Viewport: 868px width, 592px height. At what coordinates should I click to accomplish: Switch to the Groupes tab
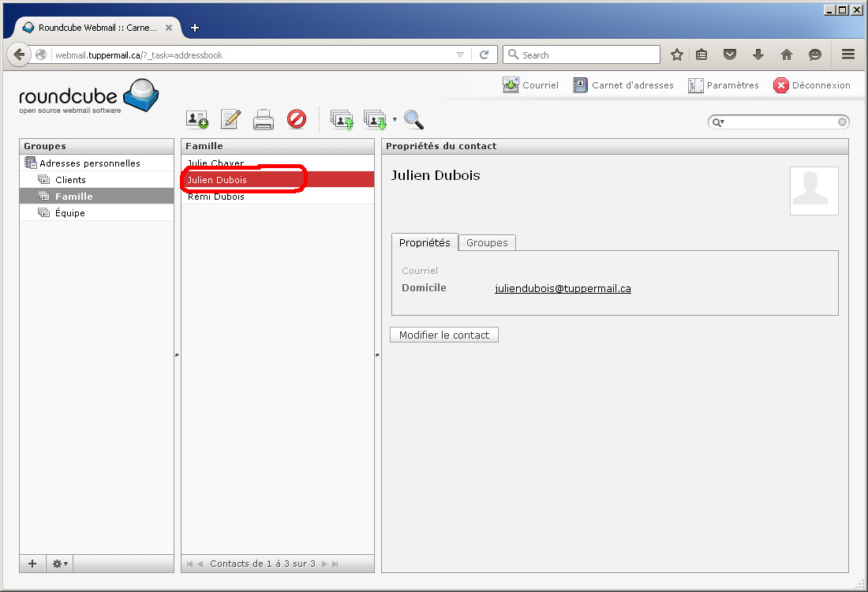[x=487, y=242]
